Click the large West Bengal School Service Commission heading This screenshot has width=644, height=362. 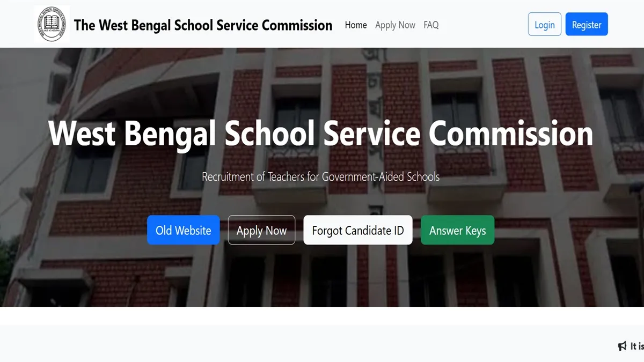(320, 134)
